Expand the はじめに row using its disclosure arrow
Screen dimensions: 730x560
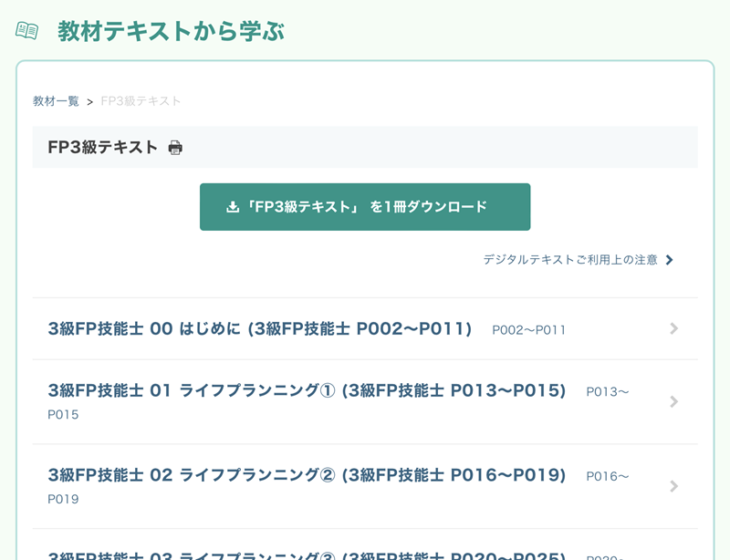coord(674,329)
